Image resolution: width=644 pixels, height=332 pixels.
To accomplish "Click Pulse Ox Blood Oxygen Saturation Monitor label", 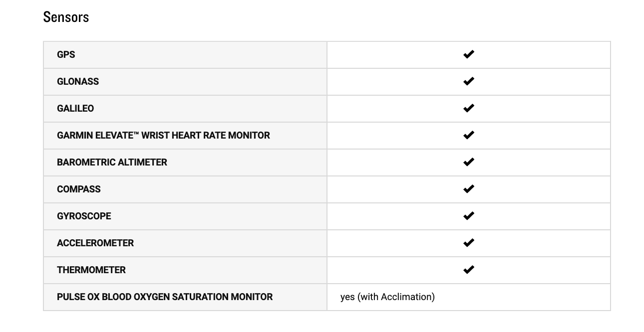I will click(165, 297).
